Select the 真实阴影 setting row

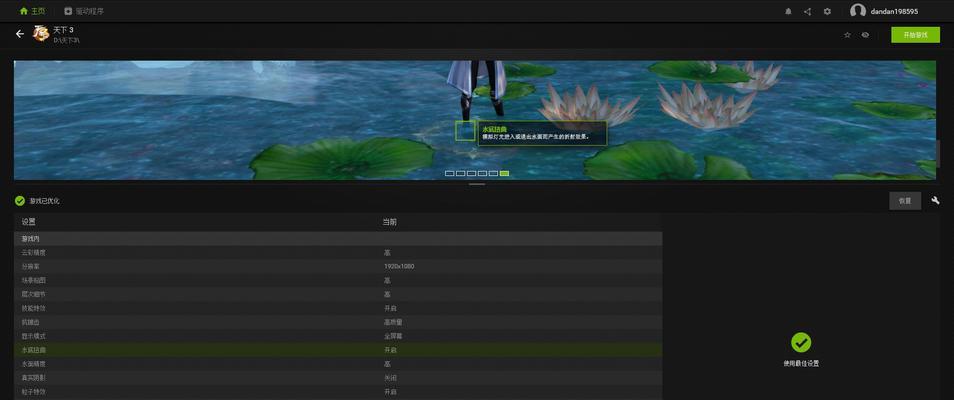point(338,378)
